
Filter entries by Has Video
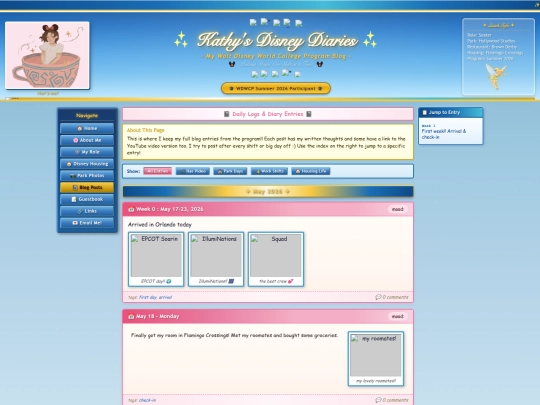[193, 171]
